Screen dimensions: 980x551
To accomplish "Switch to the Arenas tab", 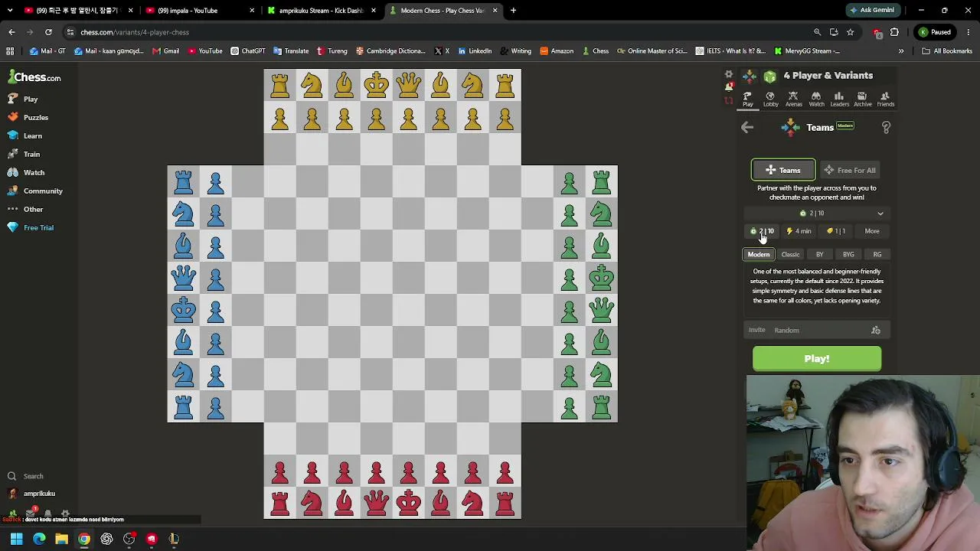I will pyautogui.click(x=793, y=99).
